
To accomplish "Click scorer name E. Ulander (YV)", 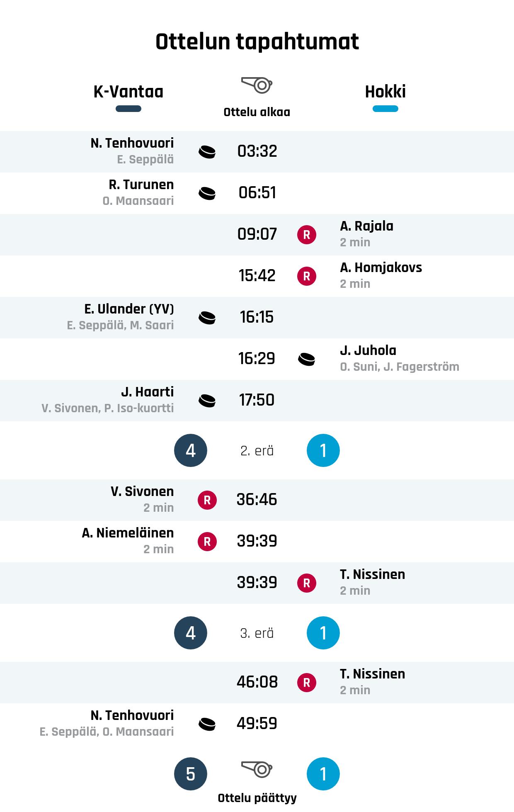I will 129,309.
